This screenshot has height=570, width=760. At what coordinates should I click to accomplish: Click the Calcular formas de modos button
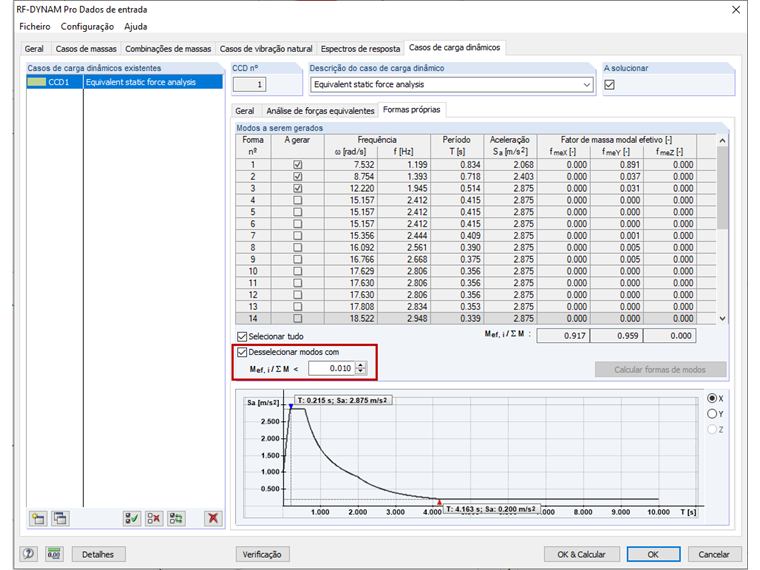(660, 370)
